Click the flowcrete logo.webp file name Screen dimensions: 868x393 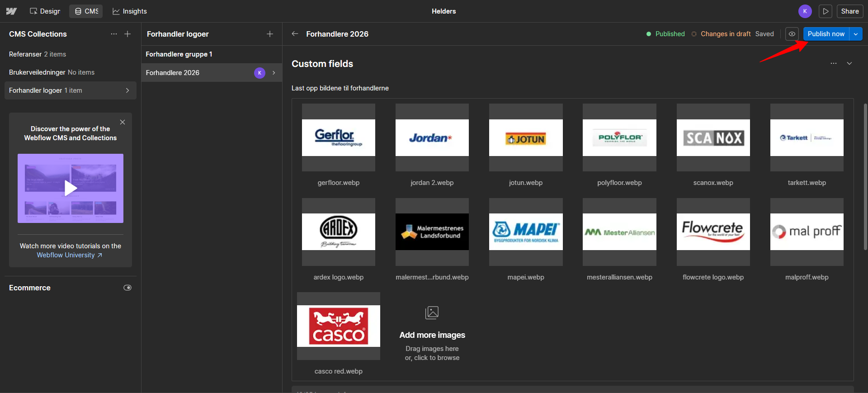[x=713, y=277]
